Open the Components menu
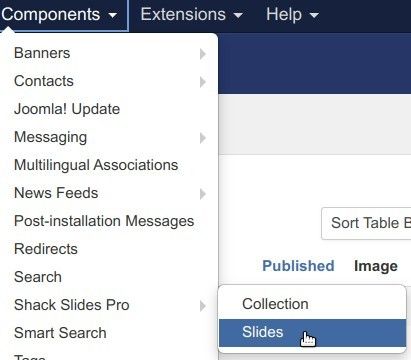The width and height of the screenshot is (411, 360). 59,14
